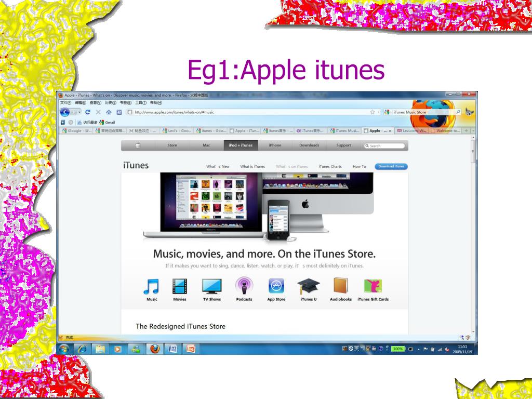The width and height of the screenshot is (532, 399).
Task: Open the 编辑(E) menu
Action: [81, 103]
